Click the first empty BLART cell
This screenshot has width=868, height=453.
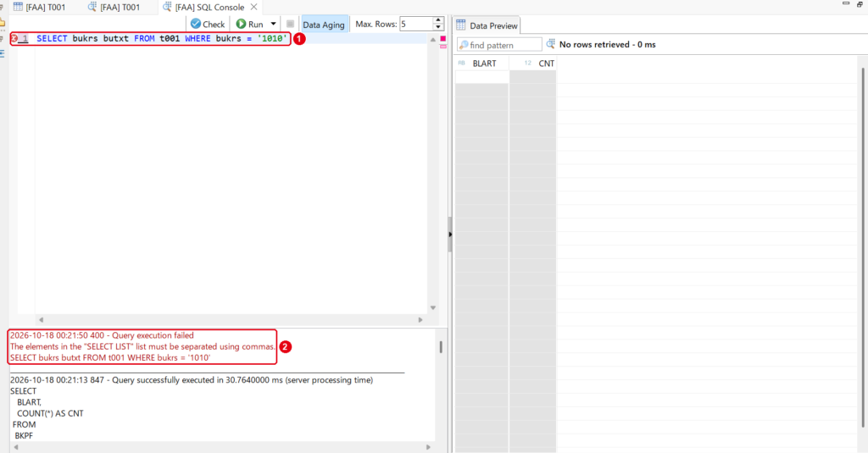(x=481, y=77)
